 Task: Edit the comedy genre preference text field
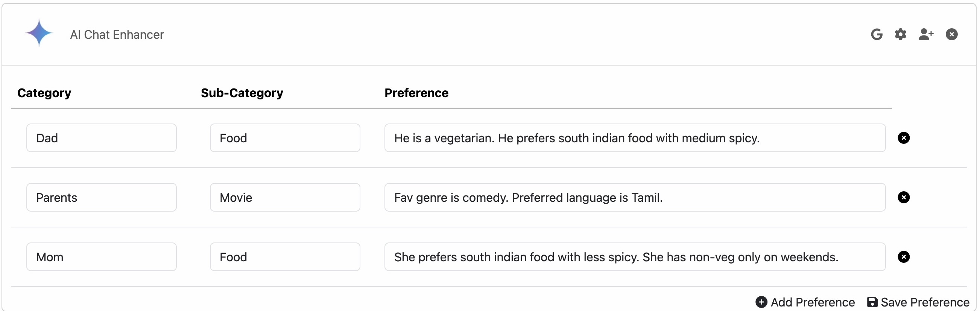pyautogui.click(x=635, y=197)
